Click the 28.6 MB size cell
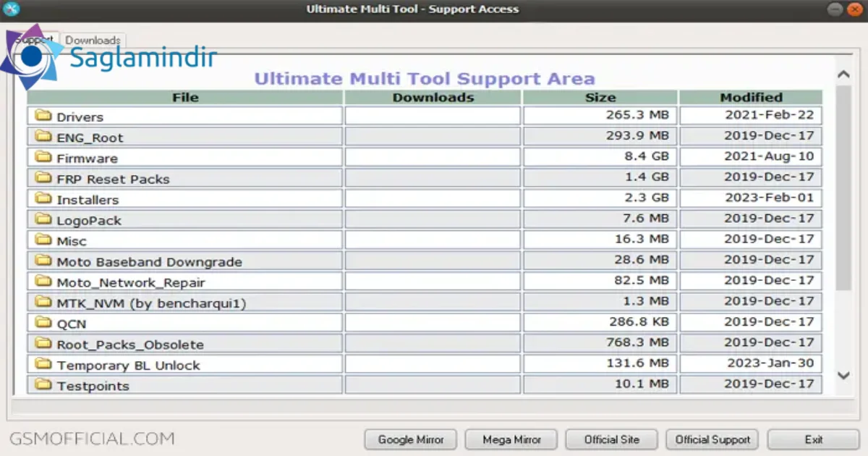 point(600,260)
